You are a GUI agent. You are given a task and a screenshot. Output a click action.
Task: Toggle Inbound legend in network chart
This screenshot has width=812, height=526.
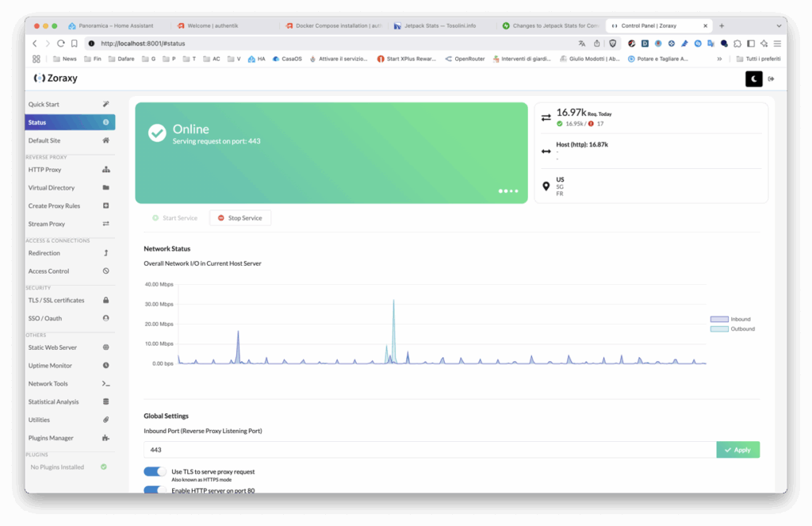[x=730, y=319]
